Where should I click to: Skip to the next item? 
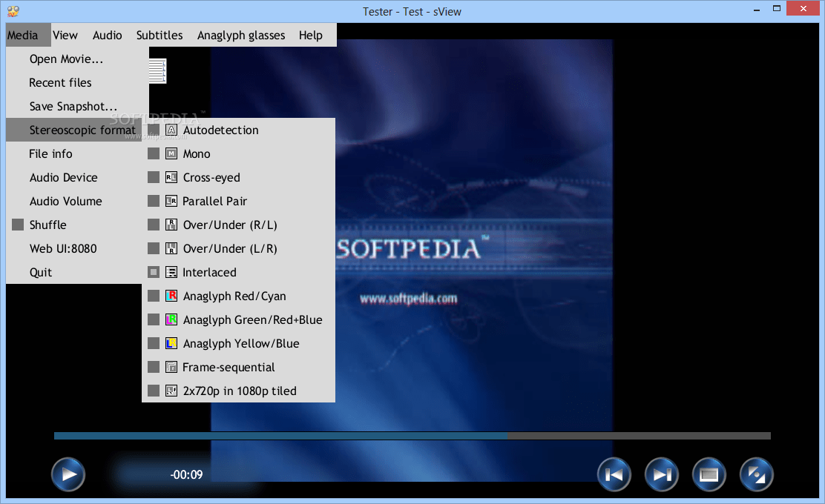pyautogui.click(x=661, y=474)
